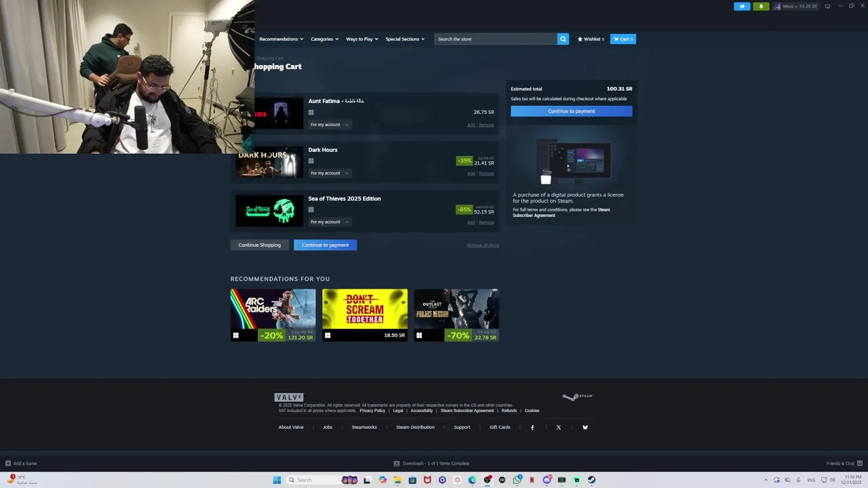Click the Mezo profile avatar

[x=777, y=6]
